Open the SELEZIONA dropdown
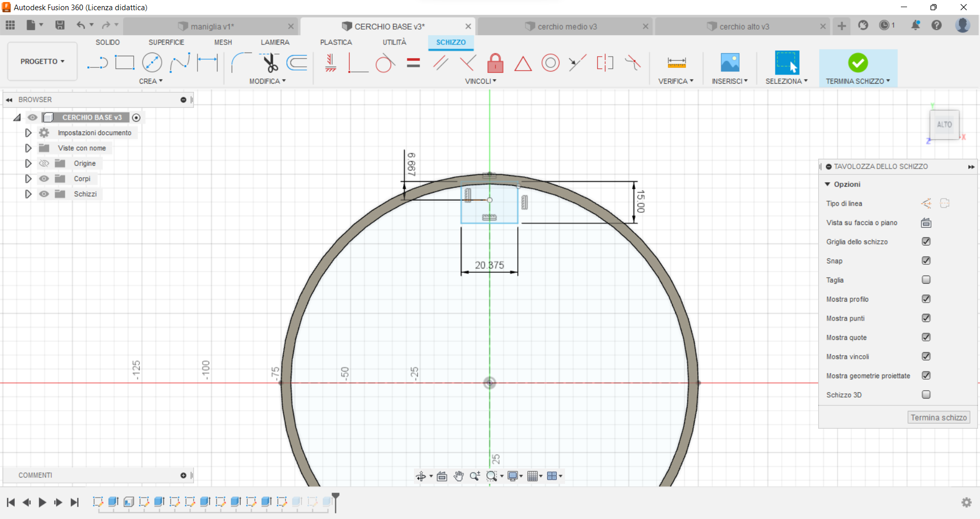Viewport: 980px width, 519px height. [x=787, y=81]
